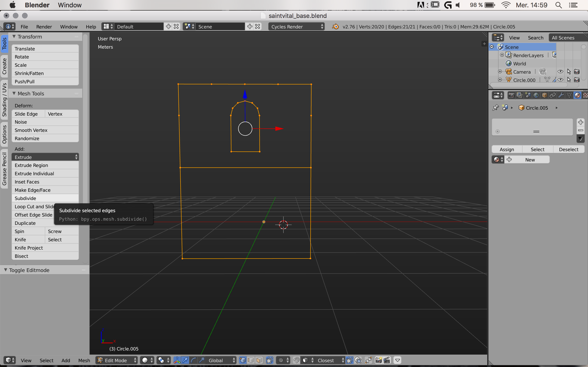Toggle Circle.000 renderability camera icon
The width and height of the screenshot is (588, 367).
(x=577, y=80)
